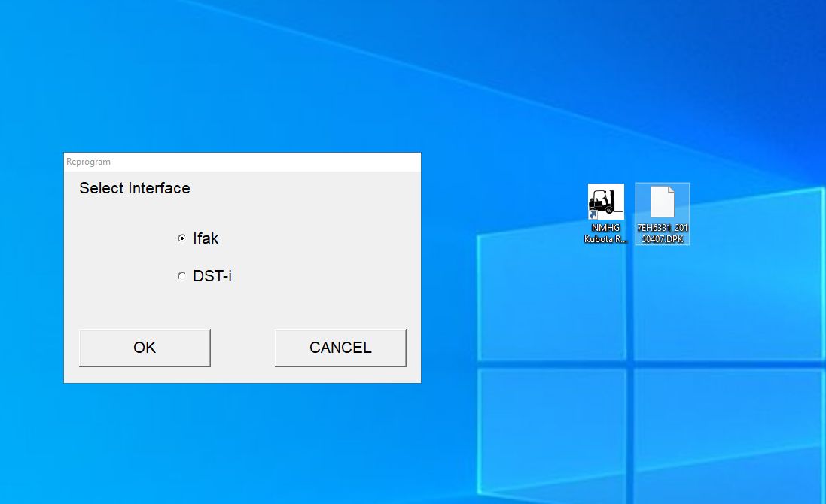The image size is (826, 504).
Task: Click the Reprogram title bar text
Action: (88, 162)
